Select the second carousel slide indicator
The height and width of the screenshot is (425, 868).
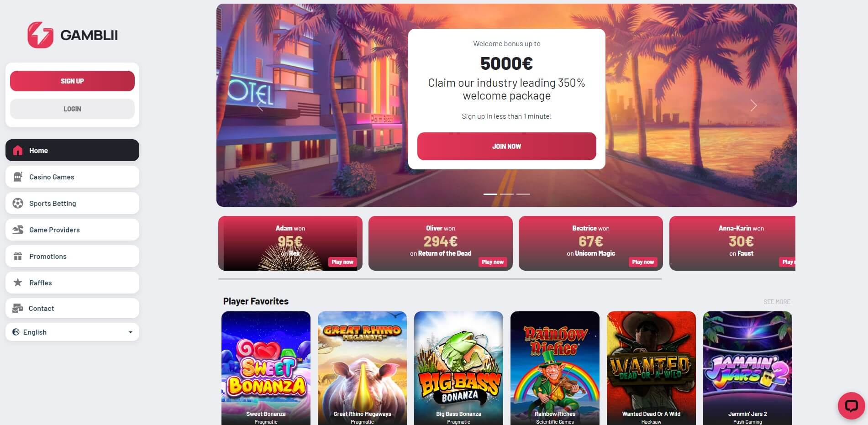point(507,194)
